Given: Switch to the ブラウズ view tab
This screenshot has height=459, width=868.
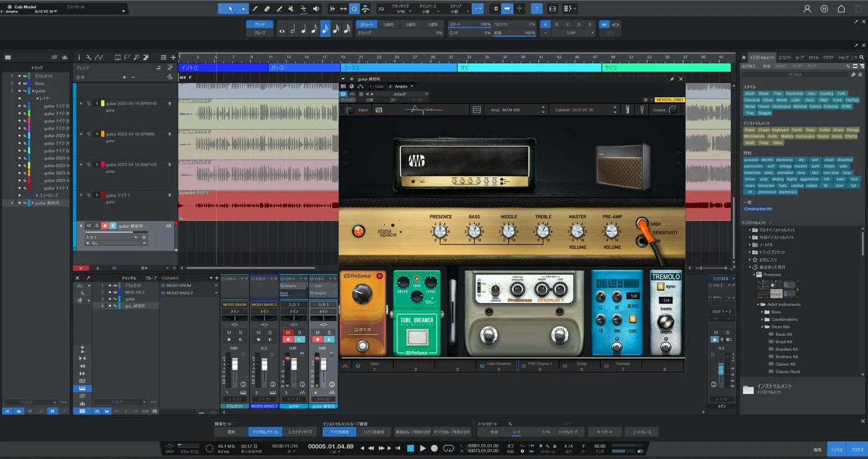Looking at the screenshot, I should [x=857, y=450].
